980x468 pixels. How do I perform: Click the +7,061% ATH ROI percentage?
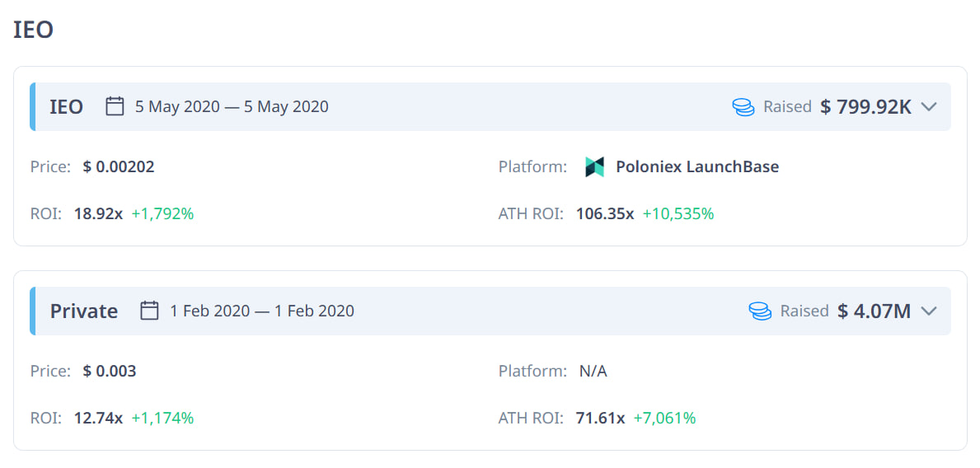[664, 418]
